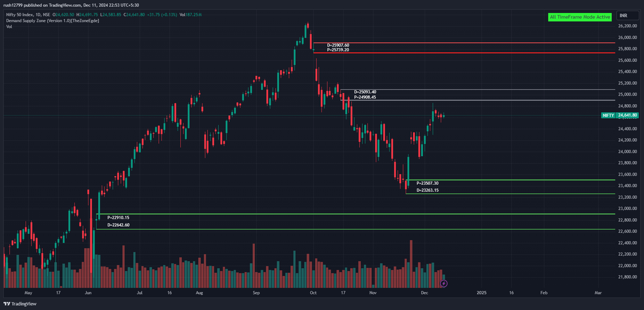This screenshot has height=310, width=644.
Task: Select the Demand Supply Zone indicator legend
Action: pos(53,20)
